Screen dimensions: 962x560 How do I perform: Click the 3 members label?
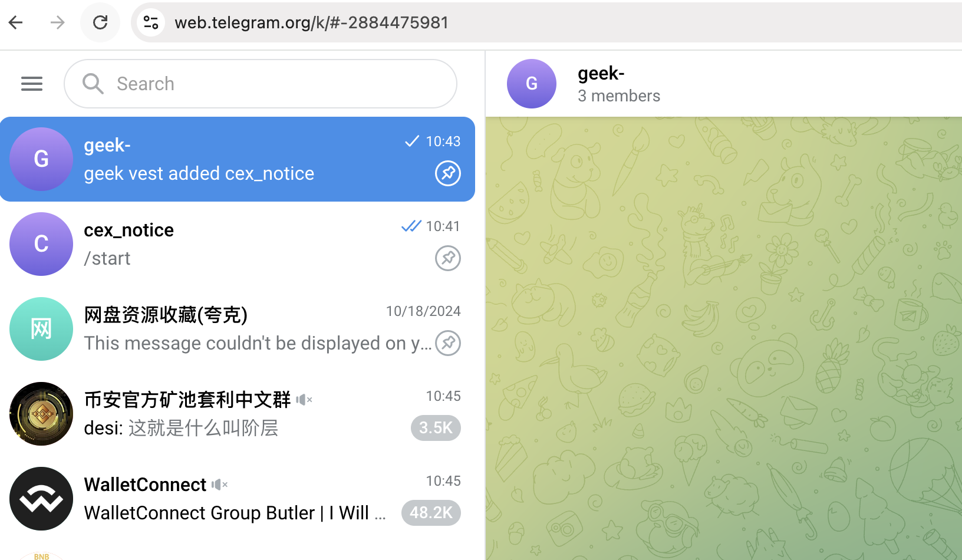[x=618, y=96]
